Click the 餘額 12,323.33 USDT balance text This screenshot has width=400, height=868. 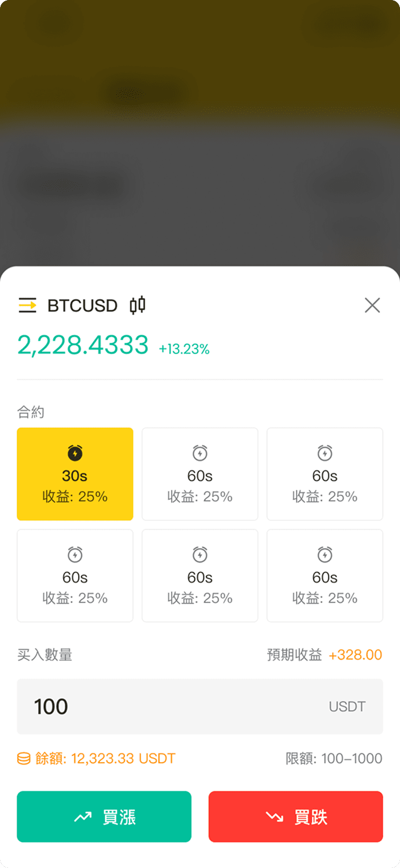point(105,759)
